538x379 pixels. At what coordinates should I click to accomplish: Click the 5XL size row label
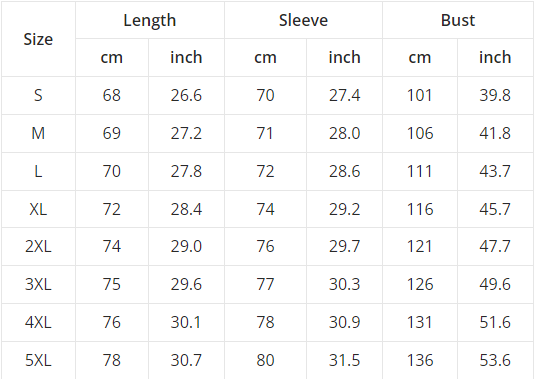click(x=38, y=360)
